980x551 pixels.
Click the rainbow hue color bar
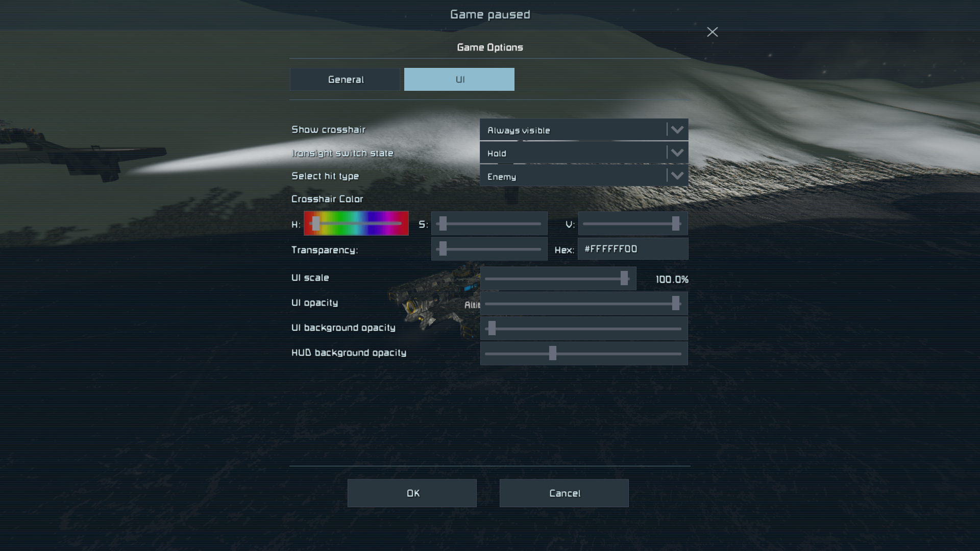click(x=356, y=223)
